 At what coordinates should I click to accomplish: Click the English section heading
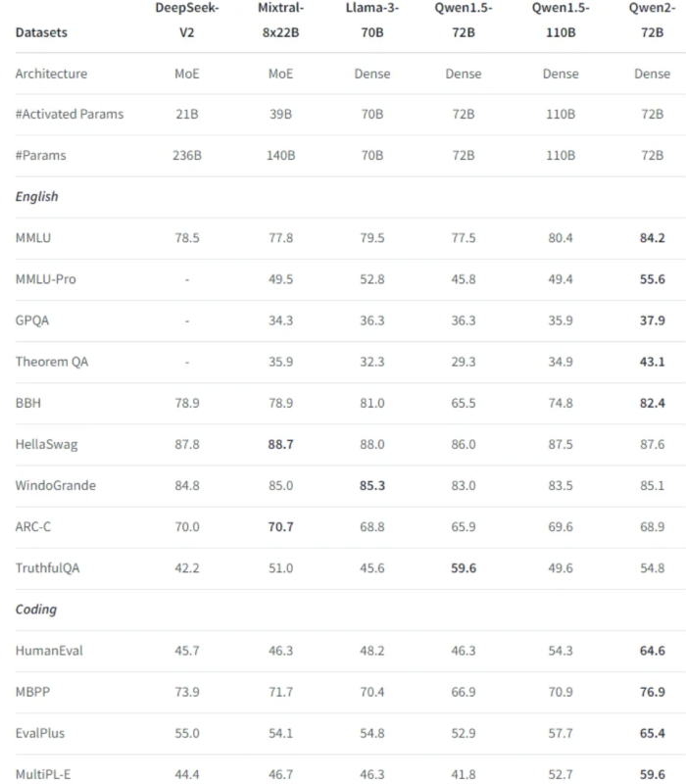[36, 197]
